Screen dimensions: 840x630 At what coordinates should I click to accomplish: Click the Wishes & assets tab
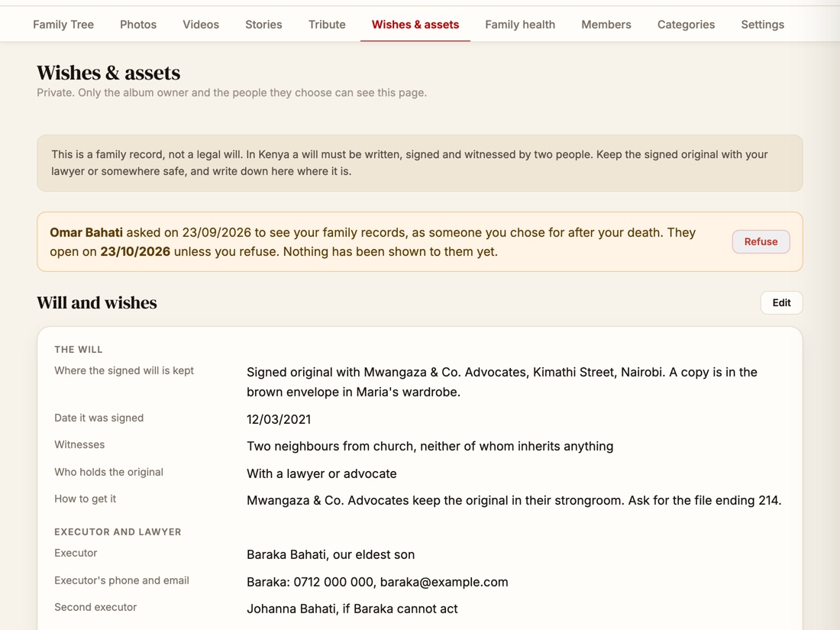point(415,24)
